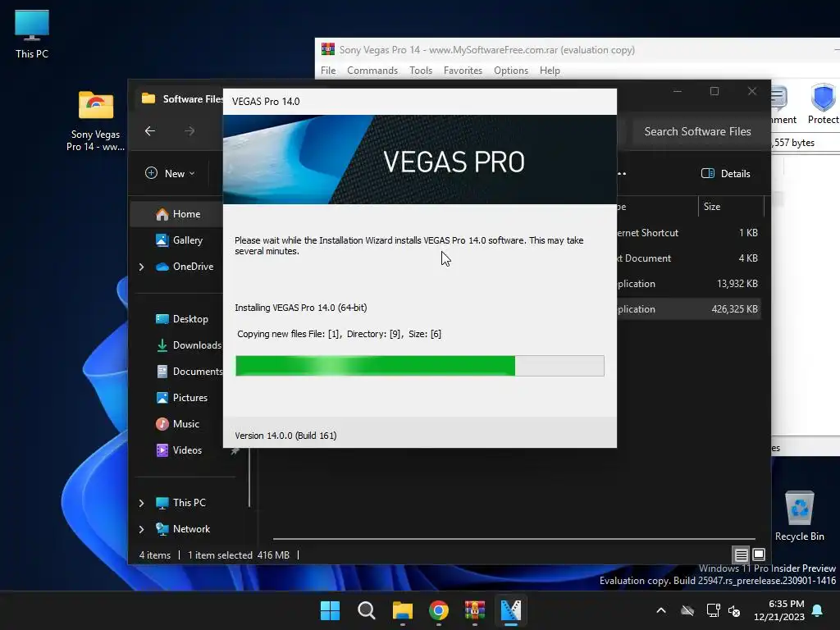Sort files by Size column

731,206
